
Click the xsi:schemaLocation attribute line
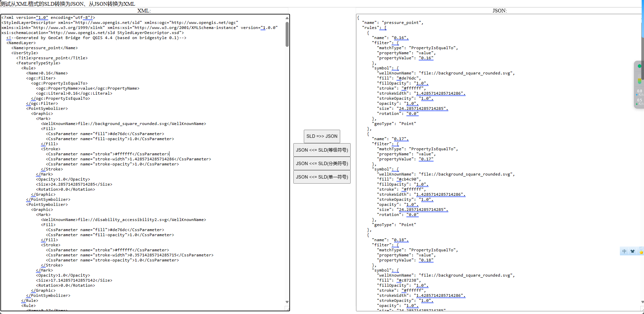pos(93,33)
